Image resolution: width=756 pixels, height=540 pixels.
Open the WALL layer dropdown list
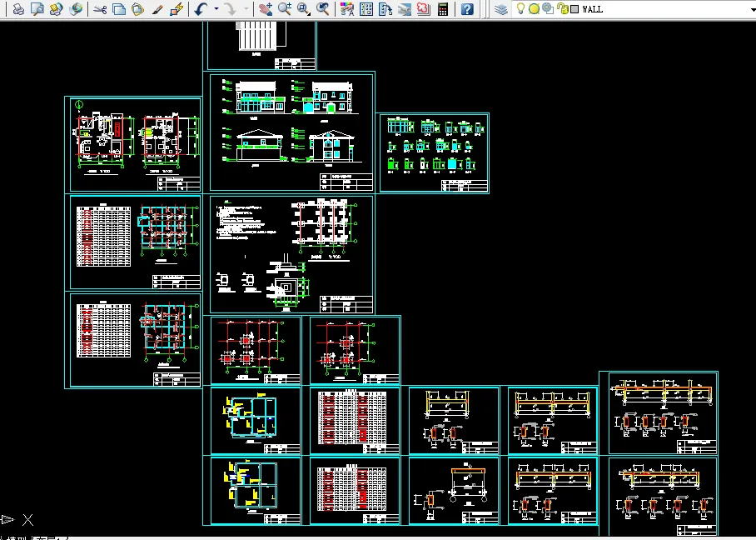click(634, 8)
